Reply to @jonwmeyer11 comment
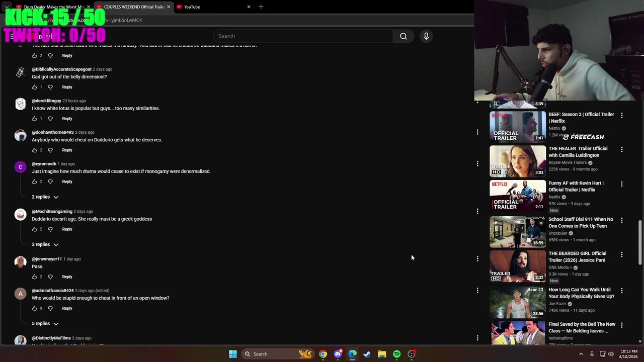The width and height of the screenshot is (644, 362). [67, 277]
